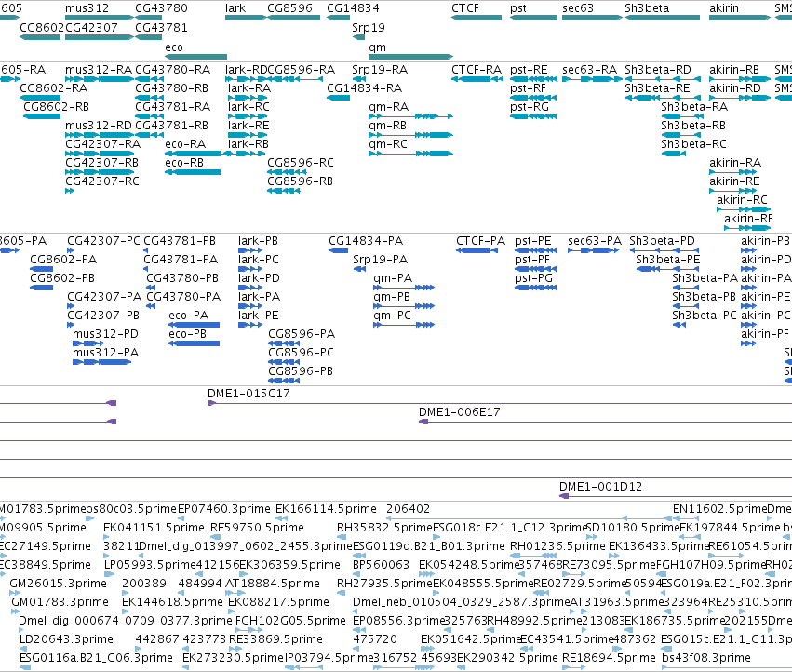Image resolution: width=792 pixels, height=672 pixels.
Task: Select EST ESG0116a.B21_G06.3prime
Action: coord(25,667)
